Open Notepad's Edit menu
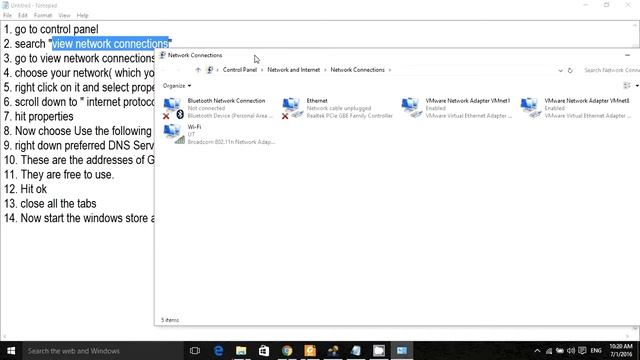 (22, 16)
